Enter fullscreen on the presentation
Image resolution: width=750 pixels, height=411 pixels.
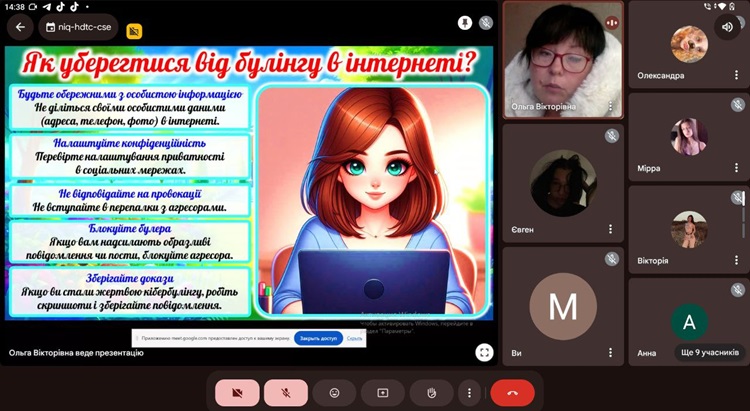[484, 352]
